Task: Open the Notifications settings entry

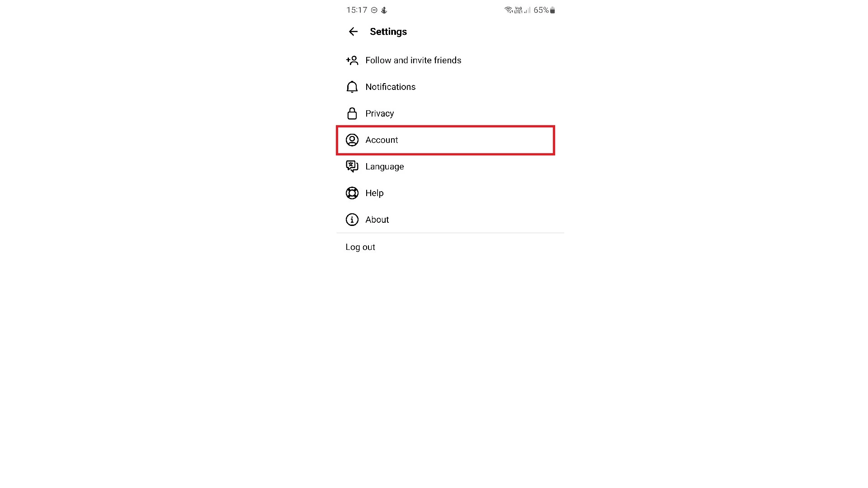Action: (450, 87)
